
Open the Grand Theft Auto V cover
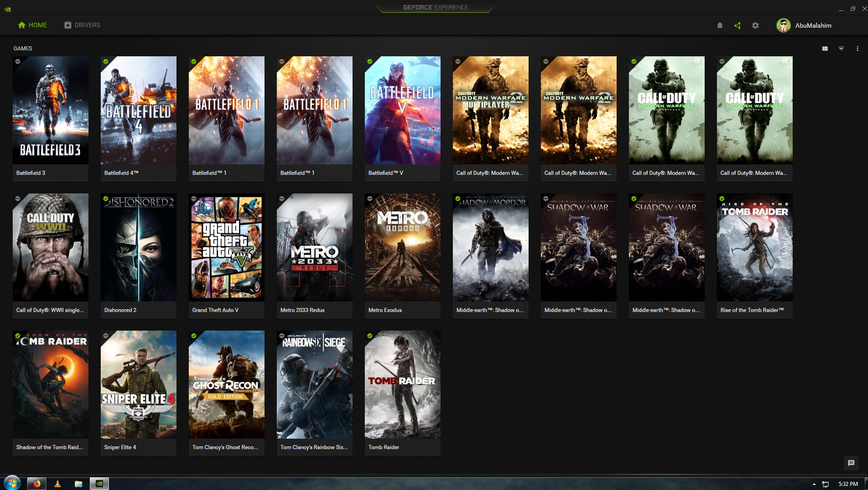pos(226,247)
